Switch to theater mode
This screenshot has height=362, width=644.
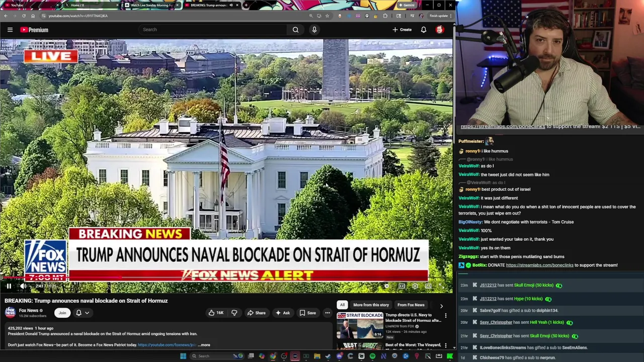pos(428,286)
